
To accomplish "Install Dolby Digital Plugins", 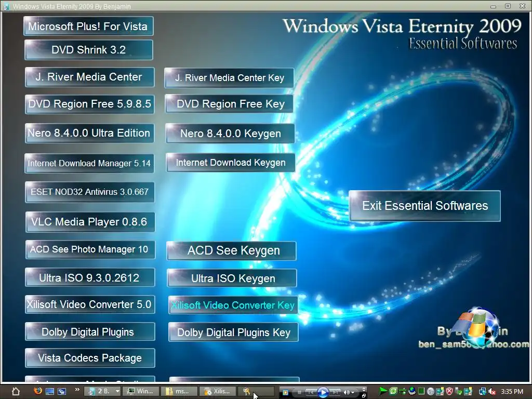I will pos(90,331).
